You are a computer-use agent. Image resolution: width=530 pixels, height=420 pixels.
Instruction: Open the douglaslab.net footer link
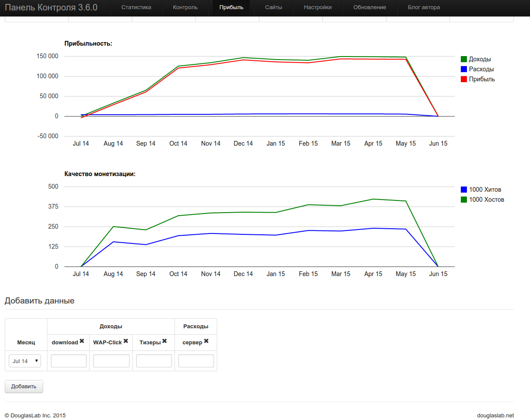coord(495,415)
